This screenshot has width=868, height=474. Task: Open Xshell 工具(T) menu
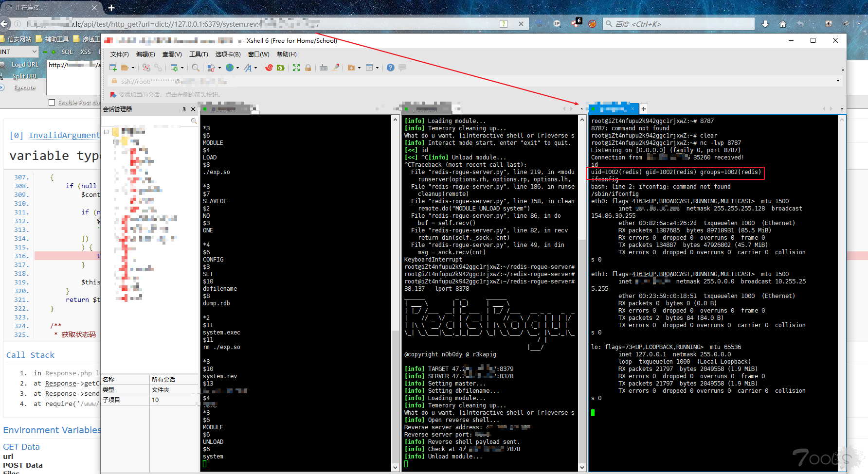point(199,54)
